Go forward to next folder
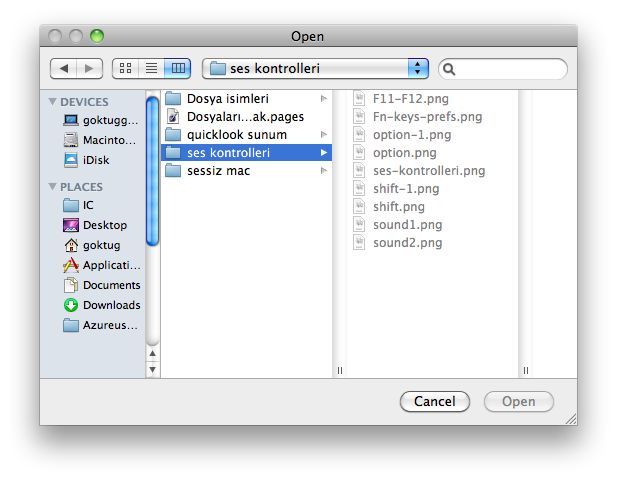Image resolution: width=617 pixels, height=480 pixels. (x=90, y=68)
